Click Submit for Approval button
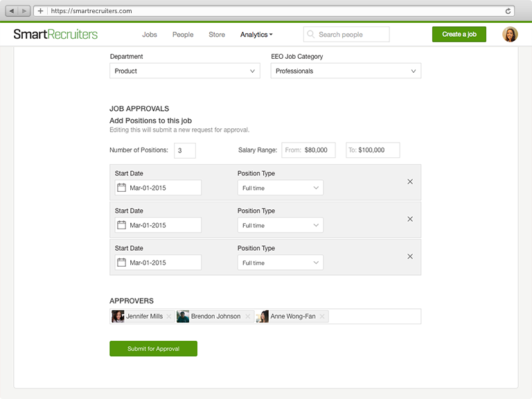This screenshot has height=399, width=532. click(153, 348)
